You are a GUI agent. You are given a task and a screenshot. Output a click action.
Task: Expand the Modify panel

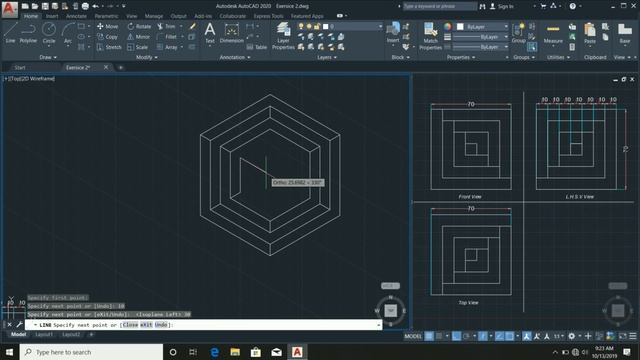click(x=147, y=57)
